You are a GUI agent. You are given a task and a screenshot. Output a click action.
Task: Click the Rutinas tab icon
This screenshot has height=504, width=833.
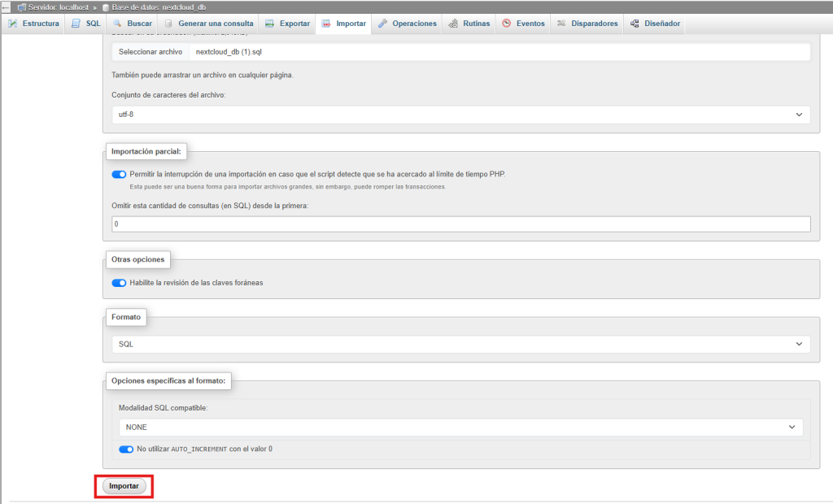453,24
